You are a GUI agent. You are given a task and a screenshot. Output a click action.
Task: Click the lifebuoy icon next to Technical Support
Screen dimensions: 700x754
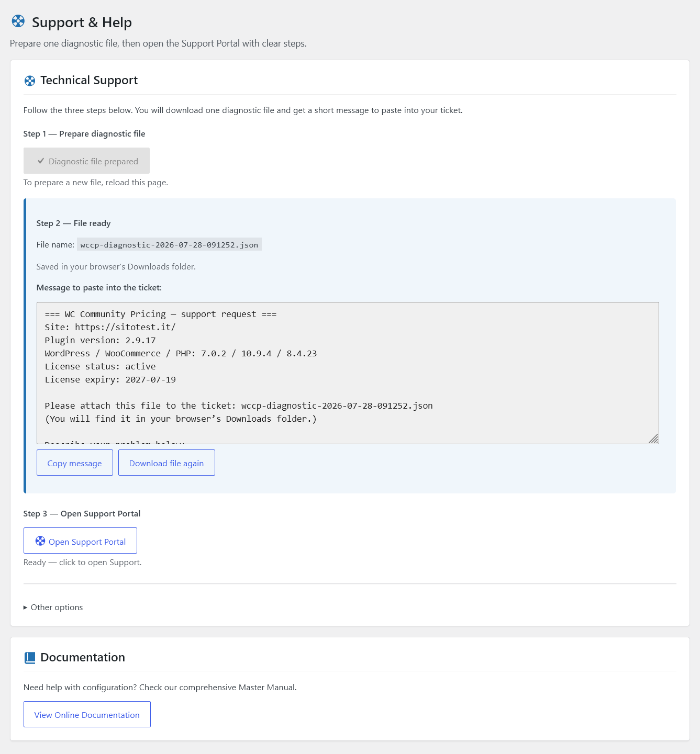30,81
